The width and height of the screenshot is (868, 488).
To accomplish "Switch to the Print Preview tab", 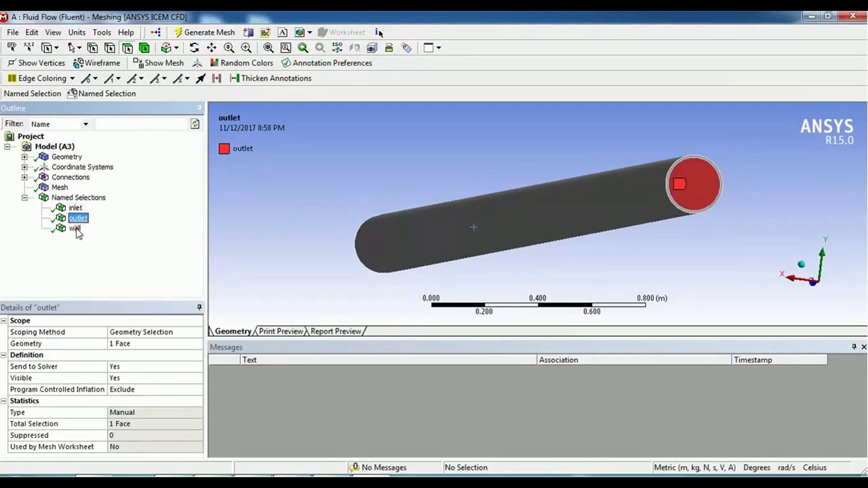I will [281, 331].
